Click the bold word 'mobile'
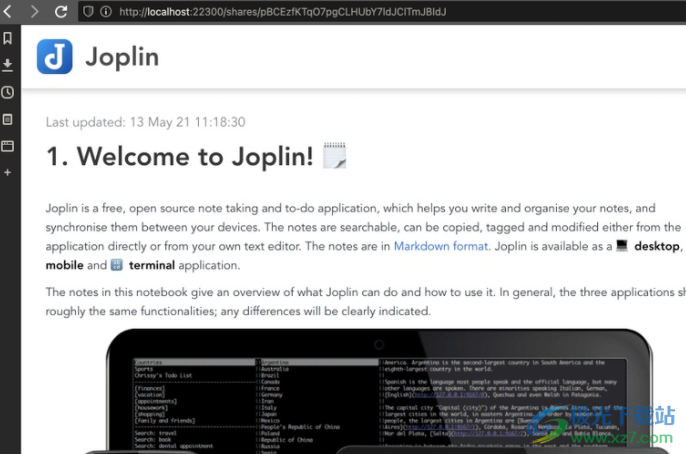 click(x=64, y=265)
